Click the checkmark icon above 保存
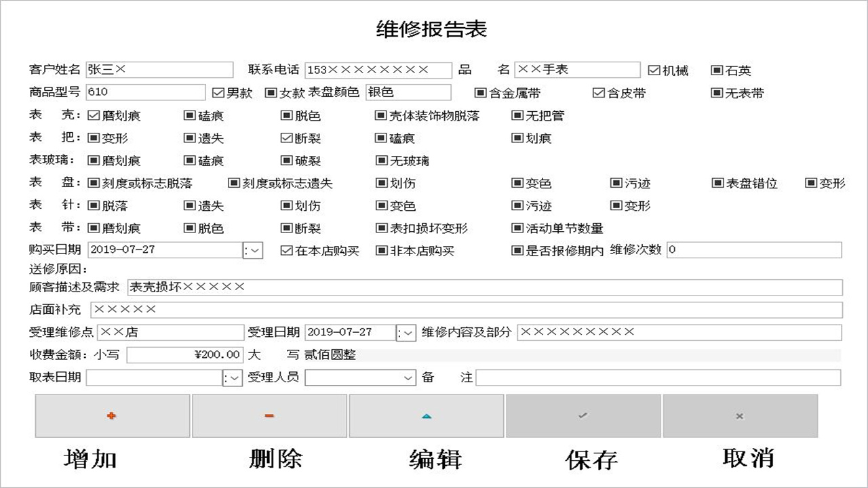 583,415
